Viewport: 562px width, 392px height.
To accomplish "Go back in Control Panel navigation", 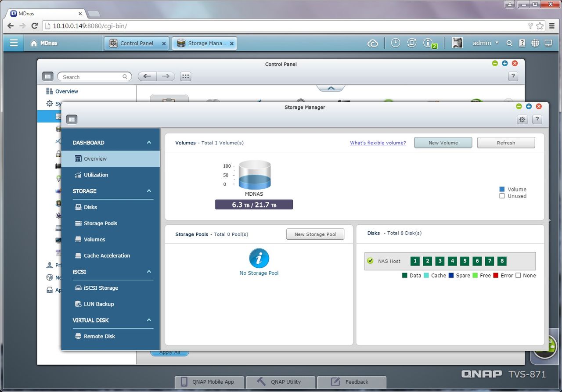I will coord(147,76).
